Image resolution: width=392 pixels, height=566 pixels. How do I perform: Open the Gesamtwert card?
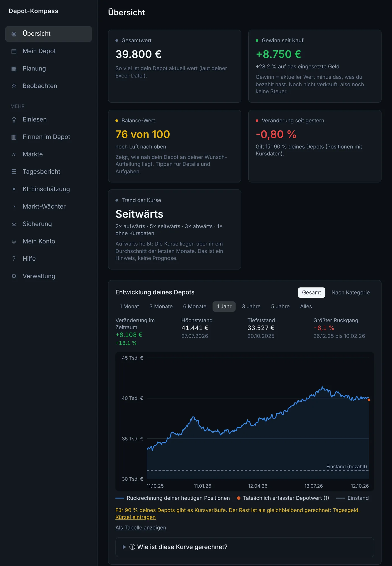(x=174, y=66)
